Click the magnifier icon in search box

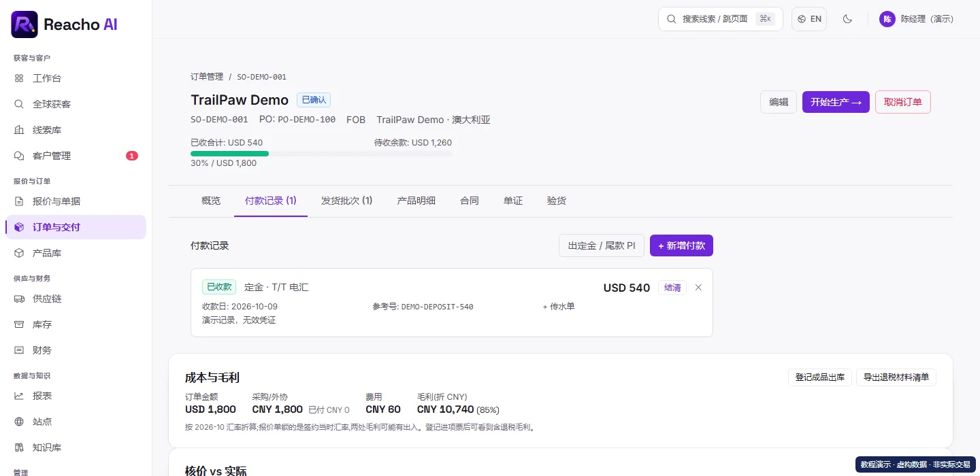click(672, 19)
